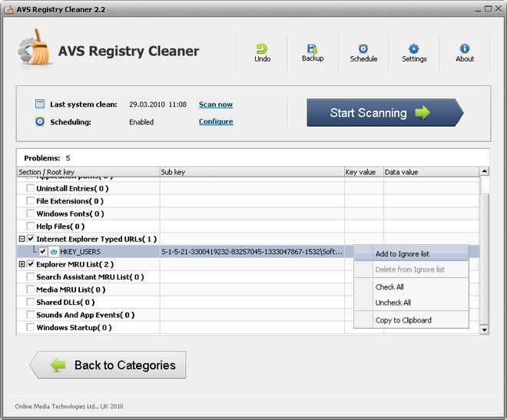Check the Uninstall Entries checkbox
The image size is (507, 420).
(31, 188)
